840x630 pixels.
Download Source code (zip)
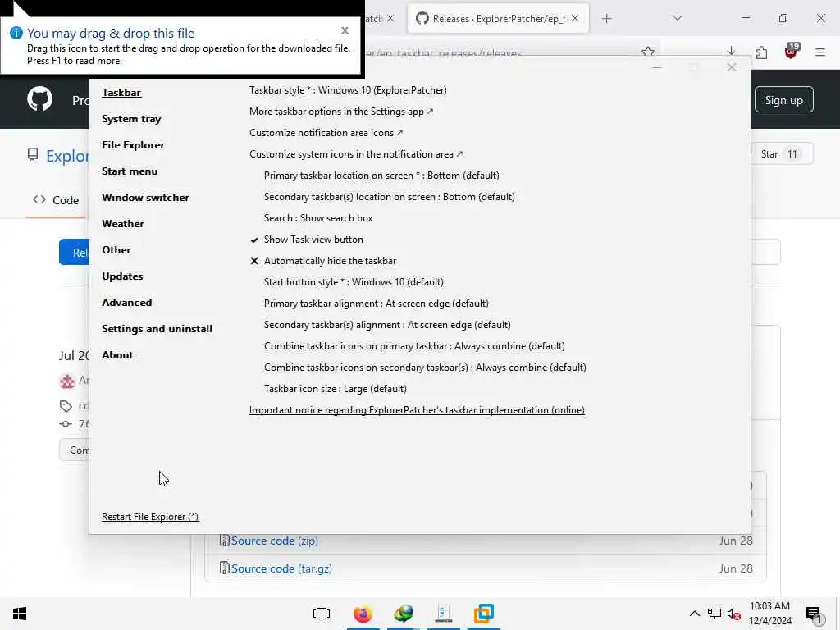(274, 541)
